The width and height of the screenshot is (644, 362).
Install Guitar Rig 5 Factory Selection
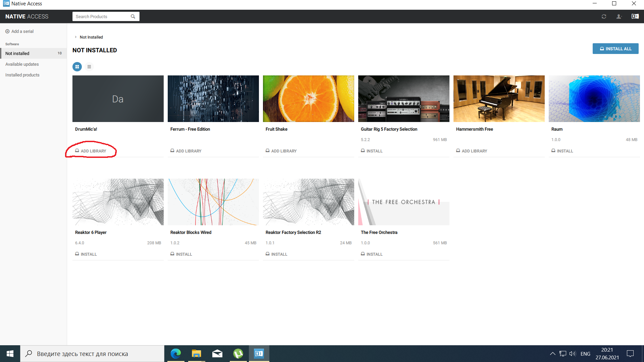pyautogui.click(x=372, y=151)
